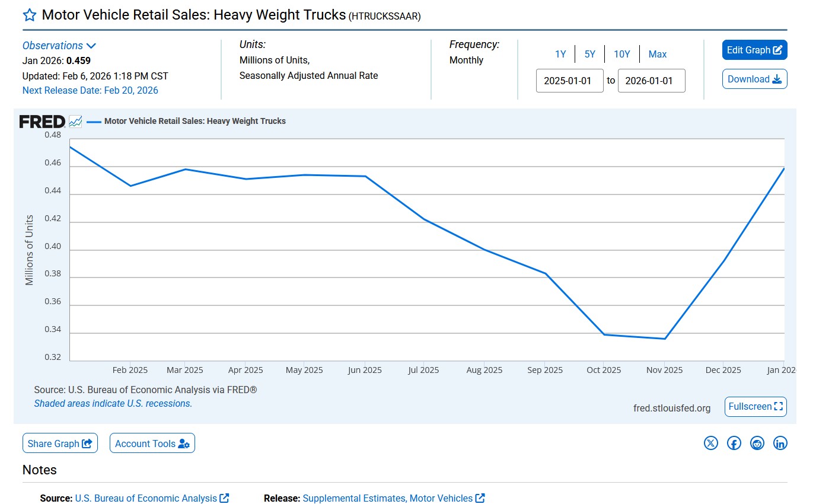Click the favorite star icon beside the title
832x504 pixels.
(x=30, y=15)
